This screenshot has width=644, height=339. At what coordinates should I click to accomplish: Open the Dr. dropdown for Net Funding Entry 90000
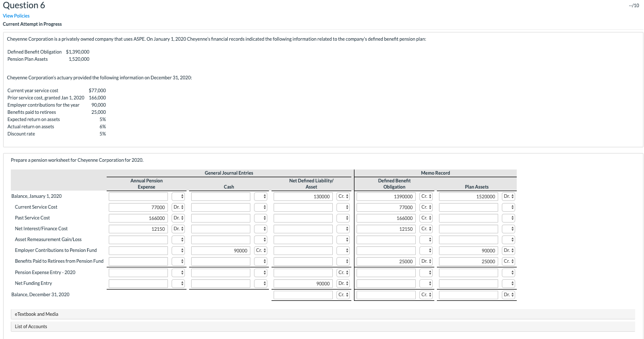[343, 283]
